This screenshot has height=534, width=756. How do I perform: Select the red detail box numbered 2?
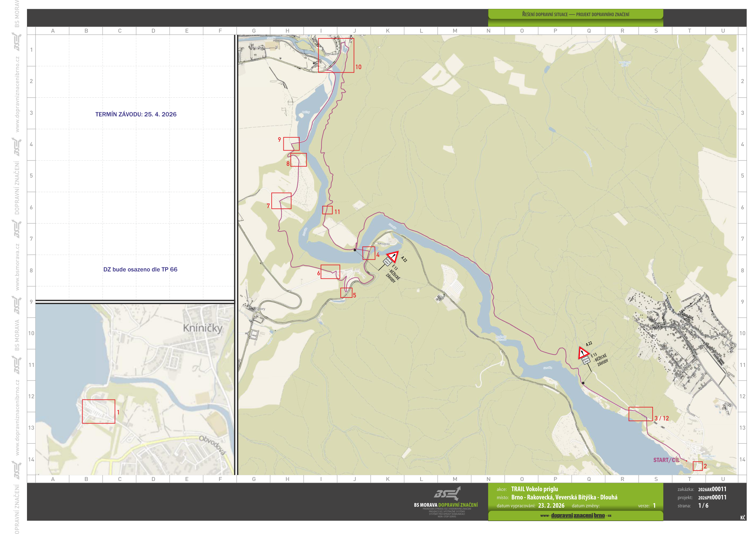[697, 466]
